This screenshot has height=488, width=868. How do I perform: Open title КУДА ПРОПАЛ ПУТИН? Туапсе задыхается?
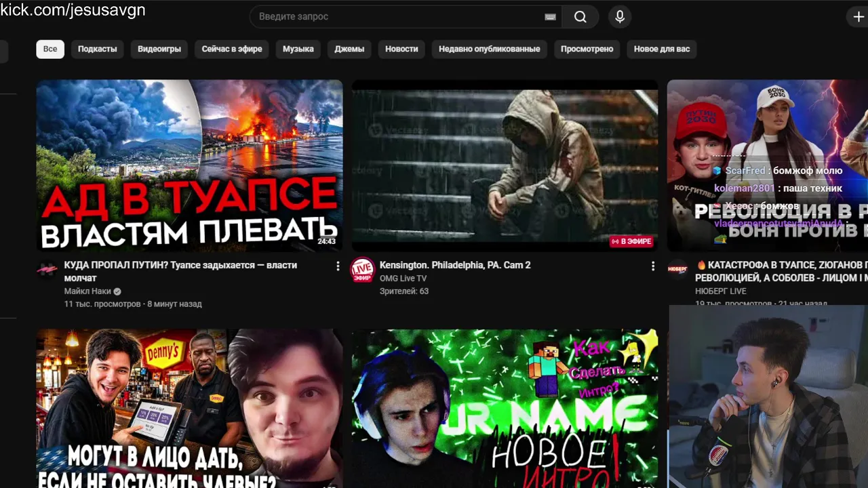tap(180, 272)
